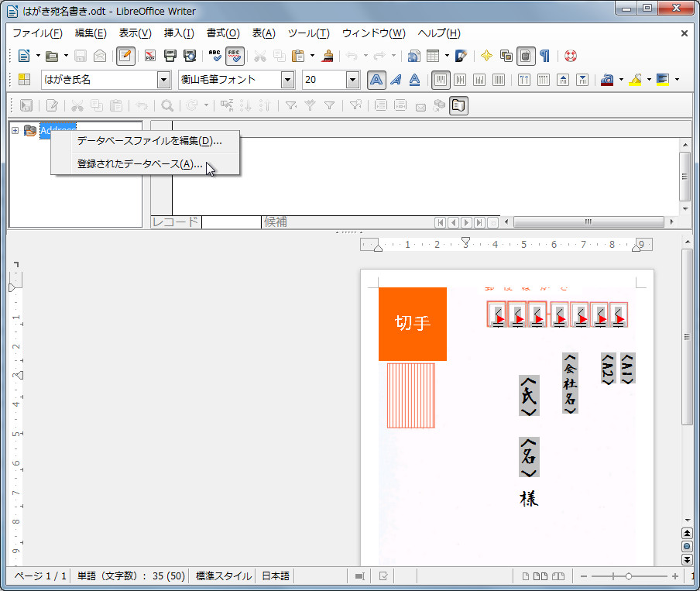Go to first record navigation button

click(440, 222)
